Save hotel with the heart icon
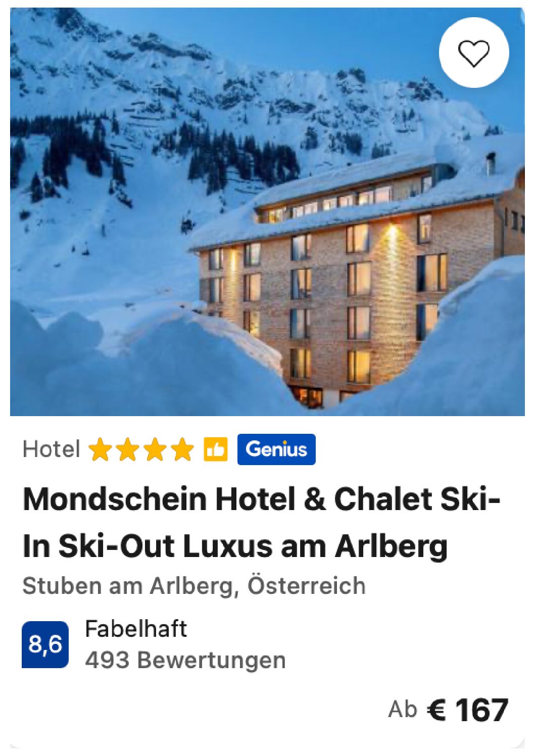The width and height of the screenshot is (535, 756). (473, 53)
